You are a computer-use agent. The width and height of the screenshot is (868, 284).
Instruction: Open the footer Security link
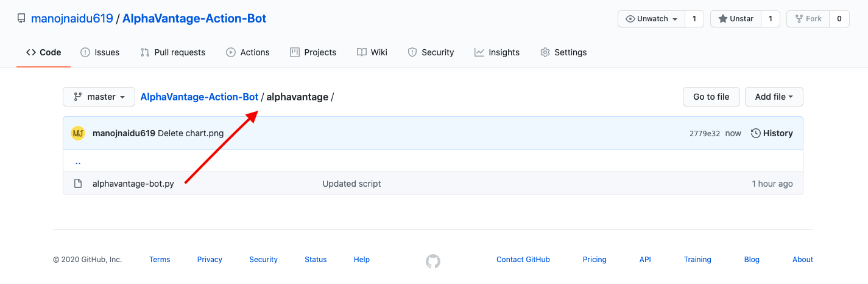pos(263,260)
